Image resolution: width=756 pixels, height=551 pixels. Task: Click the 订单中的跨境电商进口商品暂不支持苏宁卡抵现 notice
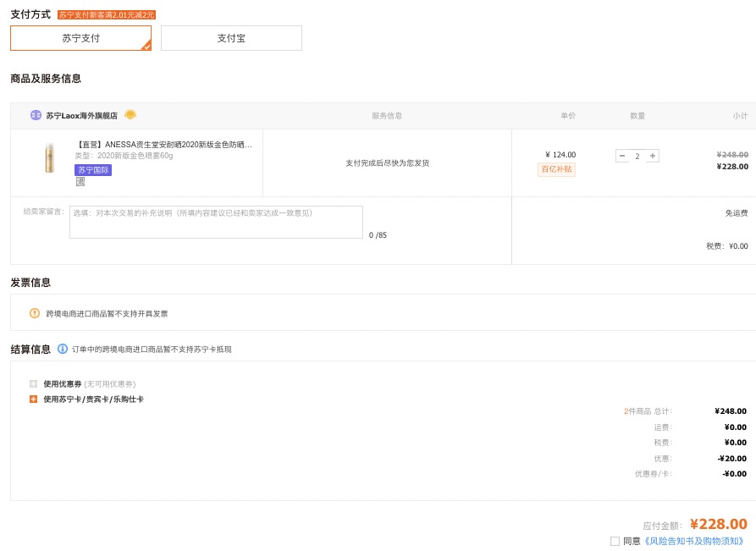(x=152, y=349)
